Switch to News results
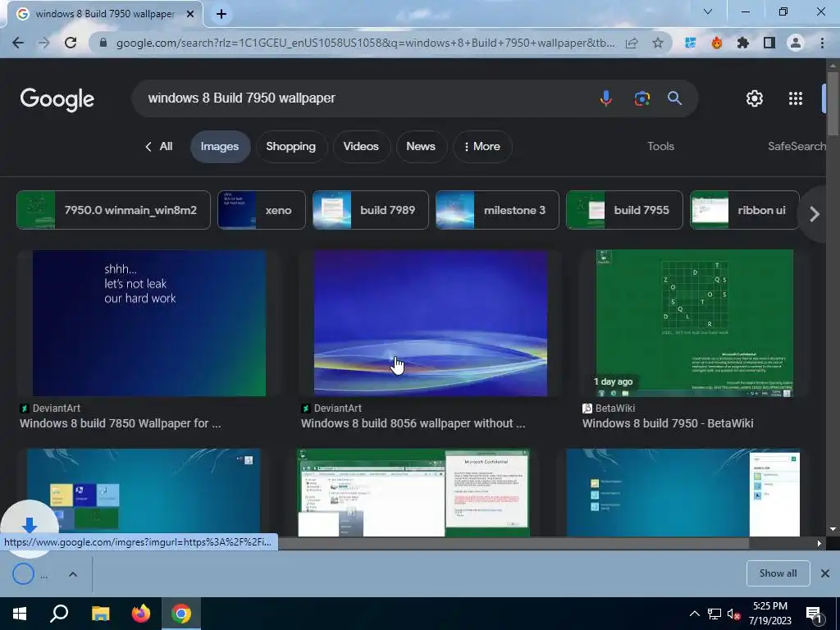 (421, 146)
